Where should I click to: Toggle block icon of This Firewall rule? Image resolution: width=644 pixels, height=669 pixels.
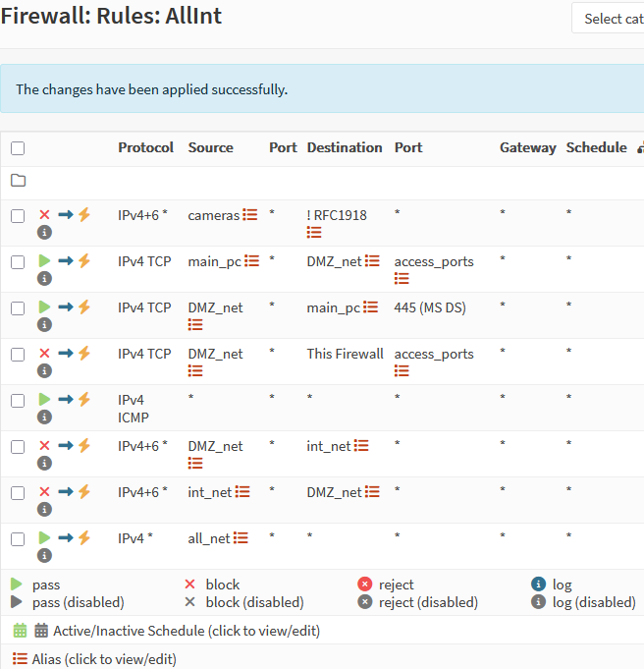click(44, 354)
